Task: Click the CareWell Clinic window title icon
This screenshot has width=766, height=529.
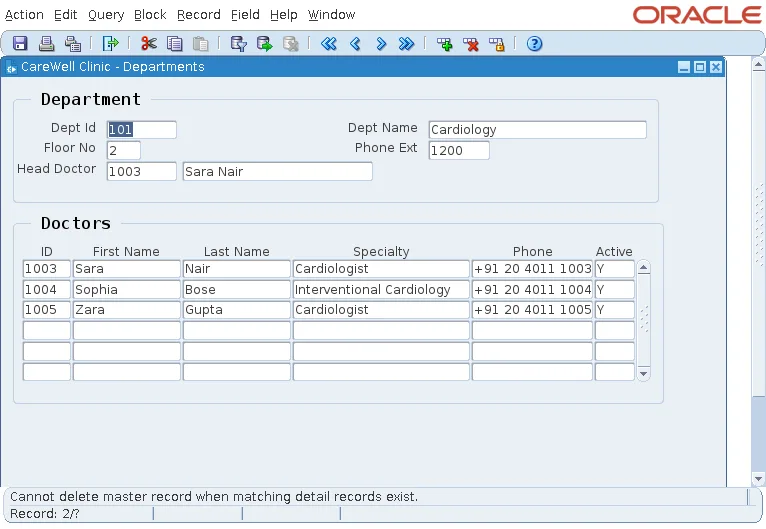Action: 11,67
